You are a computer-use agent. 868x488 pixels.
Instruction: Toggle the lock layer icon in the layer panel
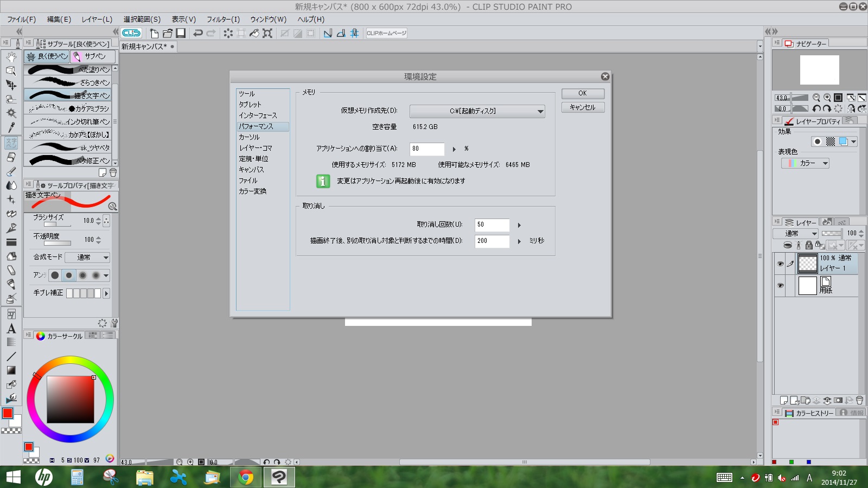809,246
